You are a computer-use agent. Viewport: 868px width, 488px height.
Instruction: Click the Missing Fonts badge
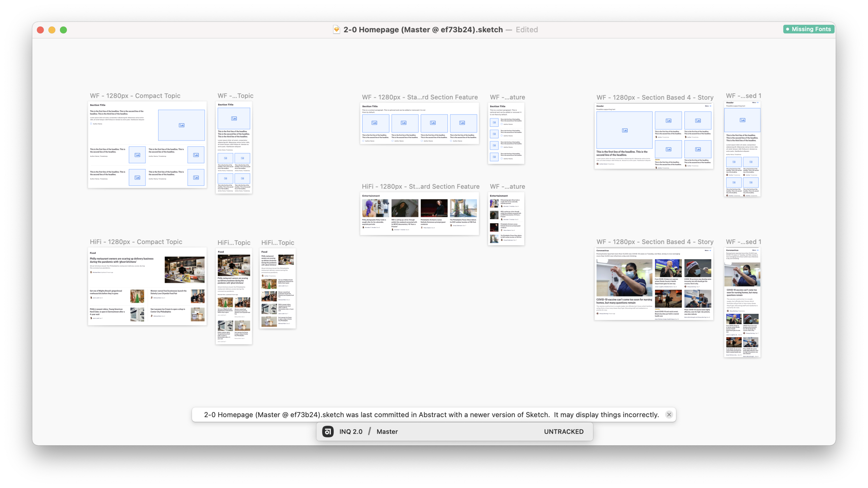point(809,29)
